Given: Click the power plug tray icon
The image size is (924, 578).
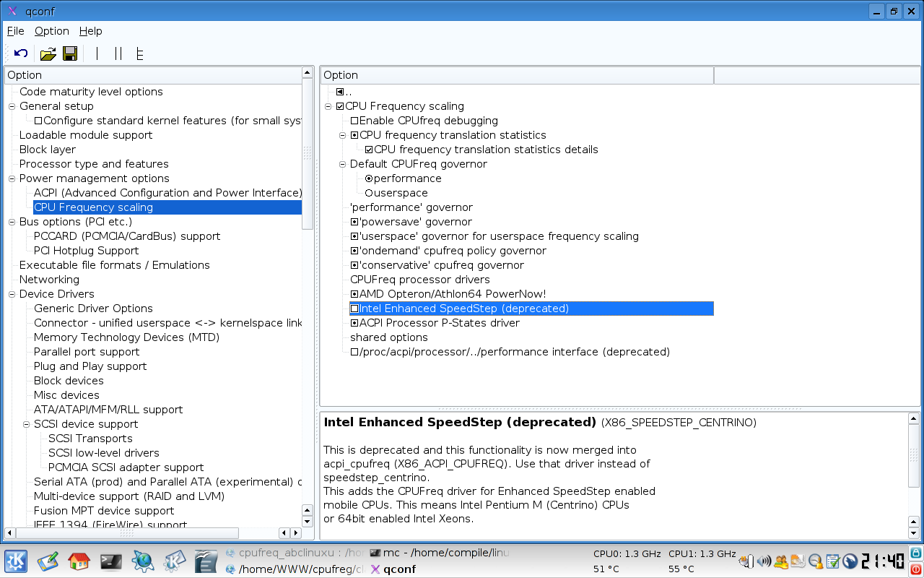Looking at the screenshot, I should point(746,561).
